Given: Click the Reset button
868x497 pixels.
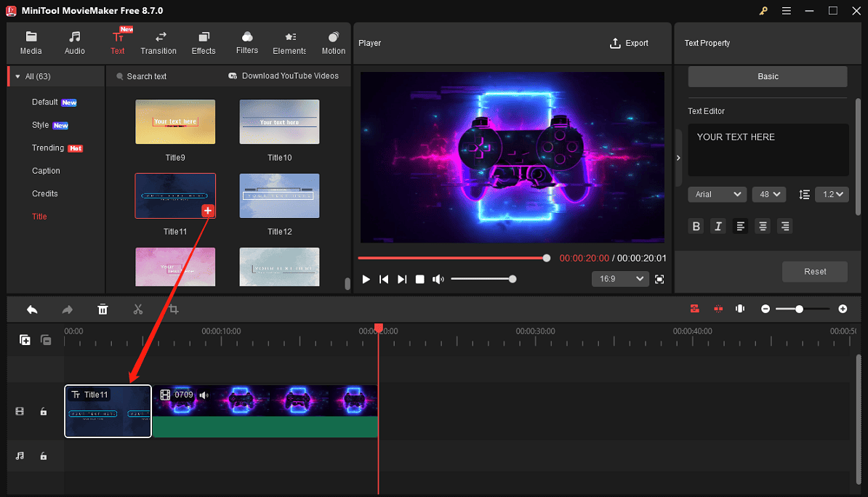Looking at the screenshot, I should tap(815, 272).
